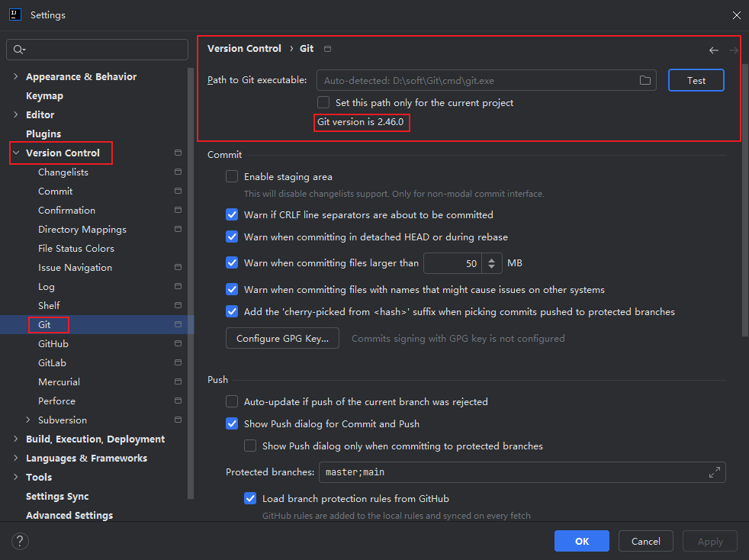The width and height of the screenshot is (749, 560).
Task: Click the forward arrow icon in the header
Action: point(734,50)
